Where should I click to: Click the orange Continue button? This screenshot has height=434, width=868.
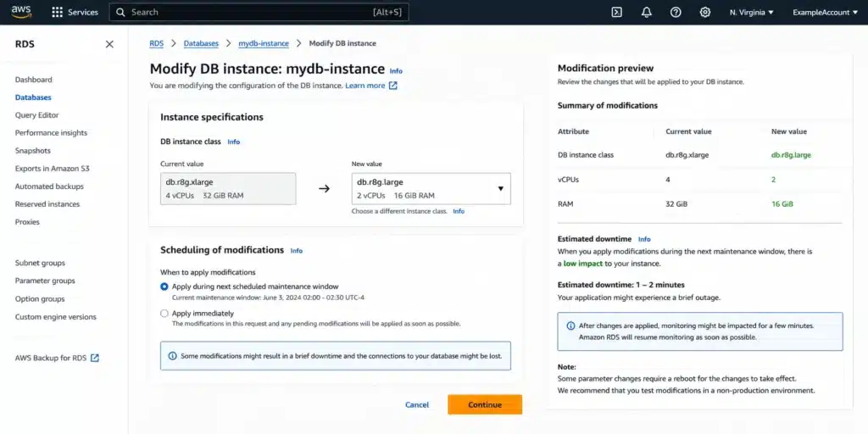point(485,404)
